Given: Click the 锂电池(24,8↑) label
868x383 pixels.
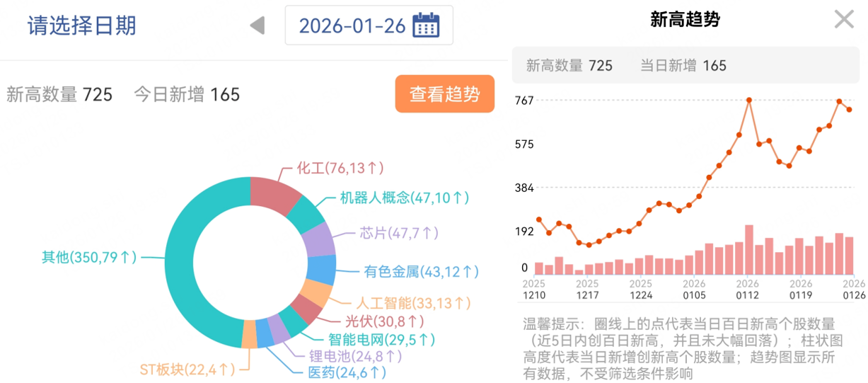Looking at the screenshot, I should [x=355, y=356].
